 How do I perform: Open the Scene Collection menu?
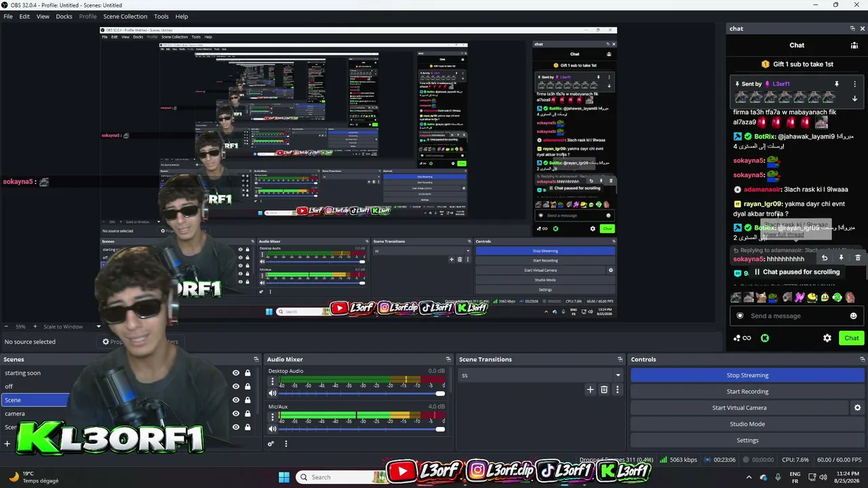(125, 16)
